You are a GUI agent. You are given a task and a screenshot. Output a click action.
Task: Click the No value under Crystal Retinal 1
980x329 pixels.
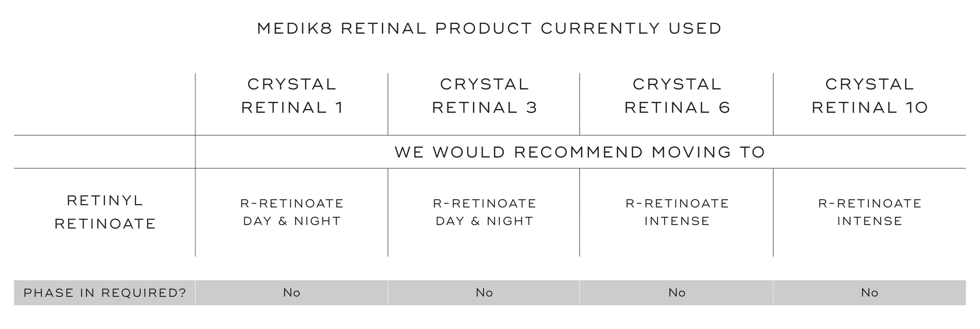292,293
